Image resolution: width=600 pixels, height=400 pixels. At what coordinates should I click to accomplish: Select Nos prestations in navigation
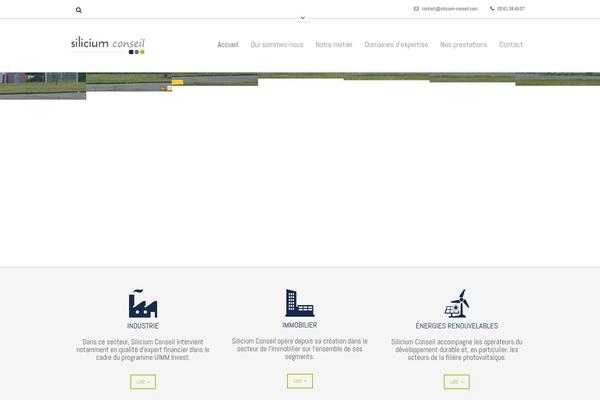[464, 45]
